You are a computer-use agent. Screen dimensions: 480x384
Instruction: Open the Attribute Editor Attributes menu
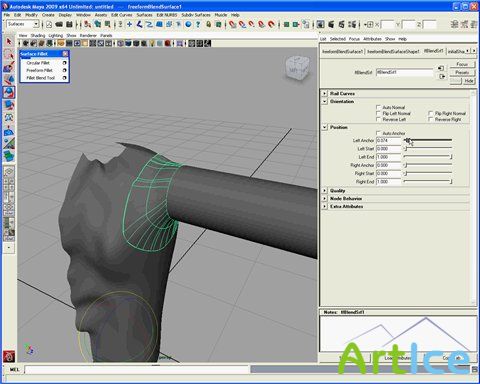click(x=372, y=39)
